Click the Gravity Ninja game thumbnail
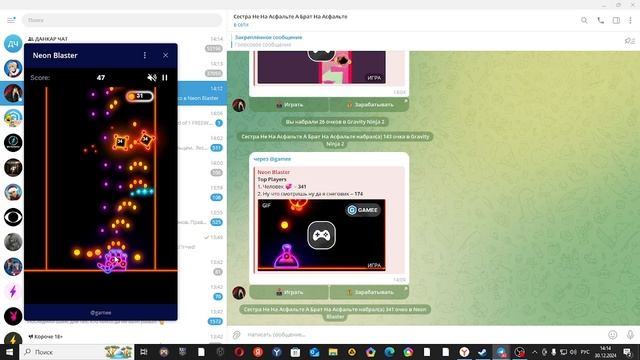 [322, 67]
